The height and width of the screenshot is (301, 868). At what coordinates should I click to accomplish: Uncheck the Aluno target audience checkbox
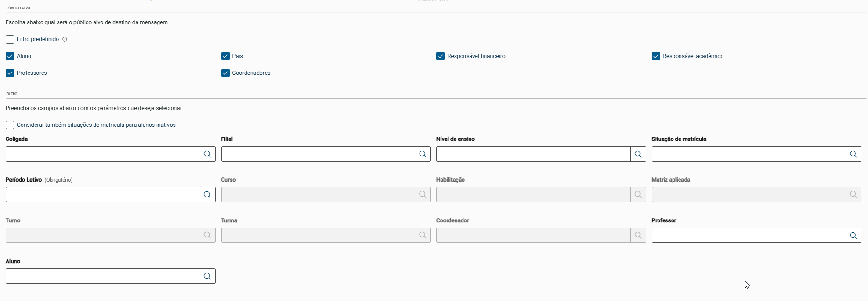pyautogui.click(x=10, y=56)
